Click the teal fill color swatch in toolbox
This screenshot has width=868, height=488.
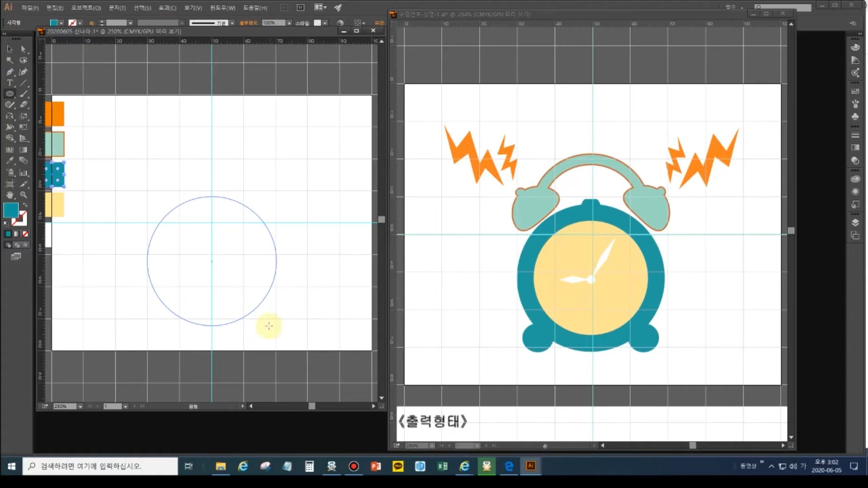coord(11,210)
